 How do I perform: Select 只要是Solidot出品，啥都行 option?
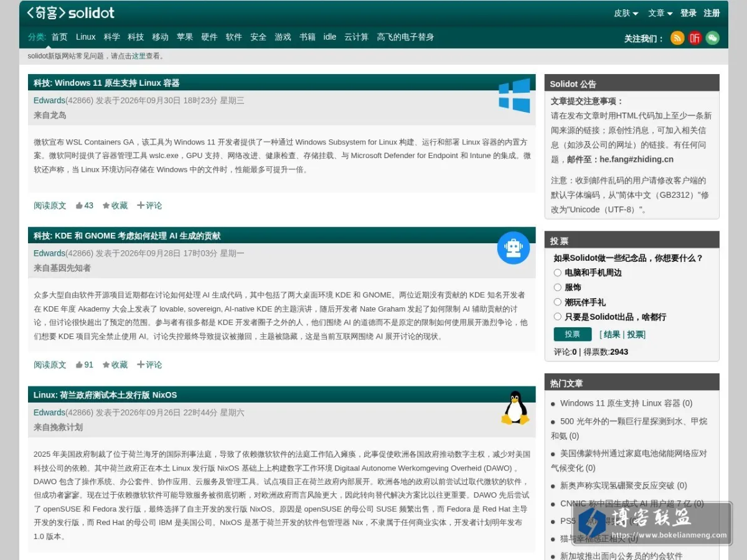[558, 317]
